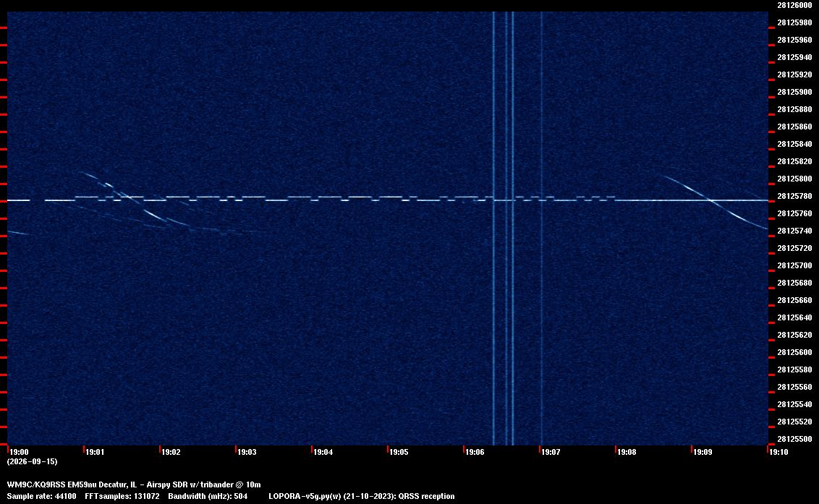The image size is (819, 504).
Task: Click the bright vertical burst near 19:06
Action: tap(494, 228)
